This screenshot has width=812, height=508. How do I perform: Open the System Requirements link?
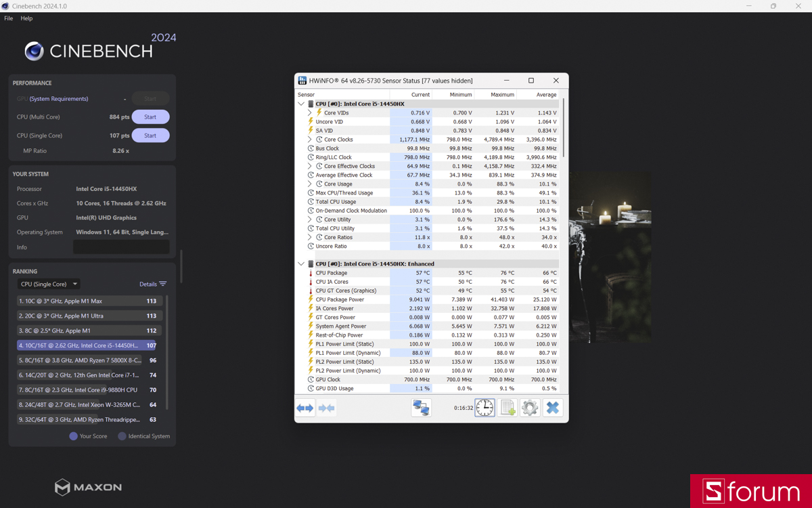point(59,99)
